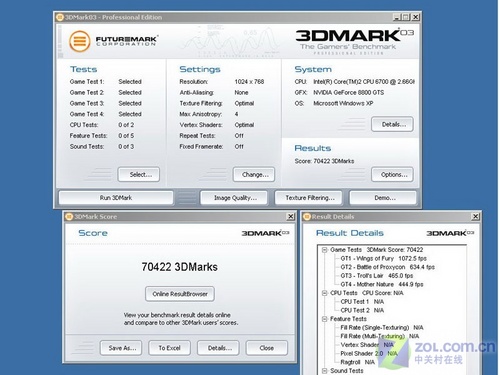This screenshot has width=500, height=375.
Task: Click 'Sound Tests:' 0 of 3 value
Action: 126,147
